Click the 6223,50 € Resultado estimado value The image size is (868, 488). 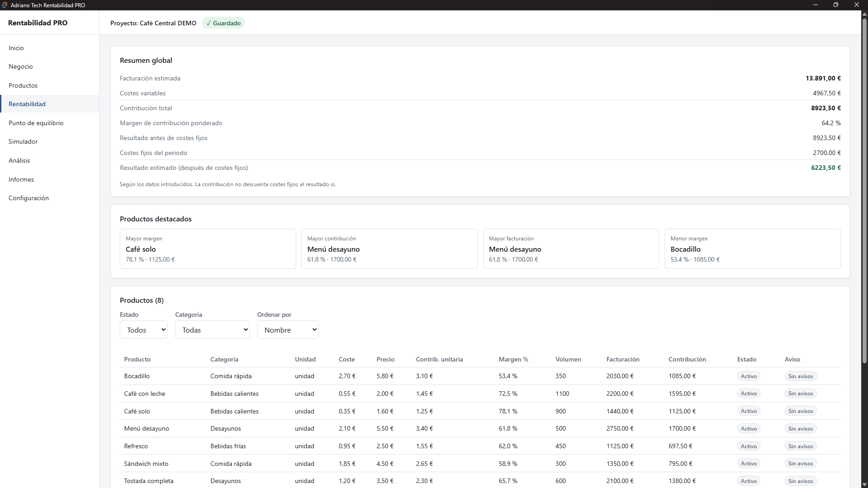[826, 168]
